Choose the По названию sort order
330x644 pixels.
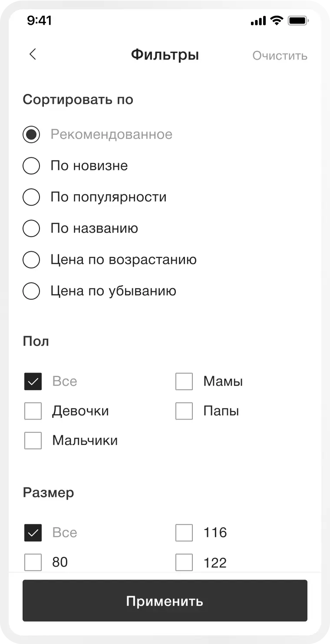pyautogui.click(x=31, y=228)
